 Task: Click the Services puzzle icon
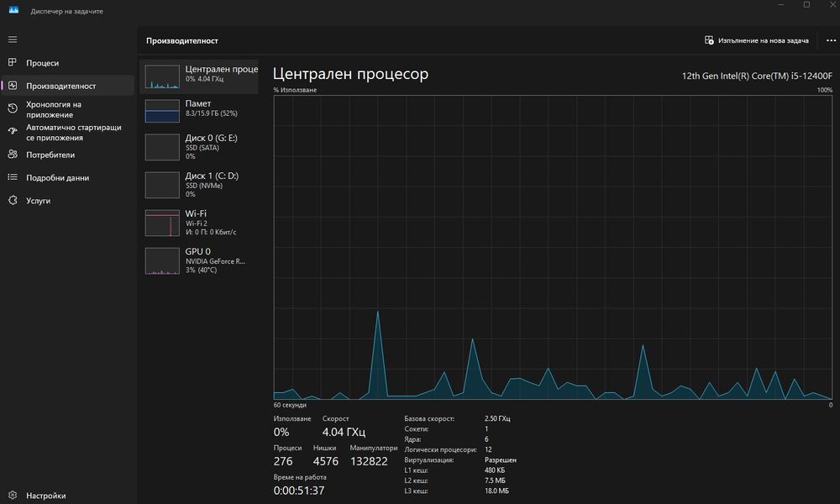pyautogui.click(x=13, y=200)
